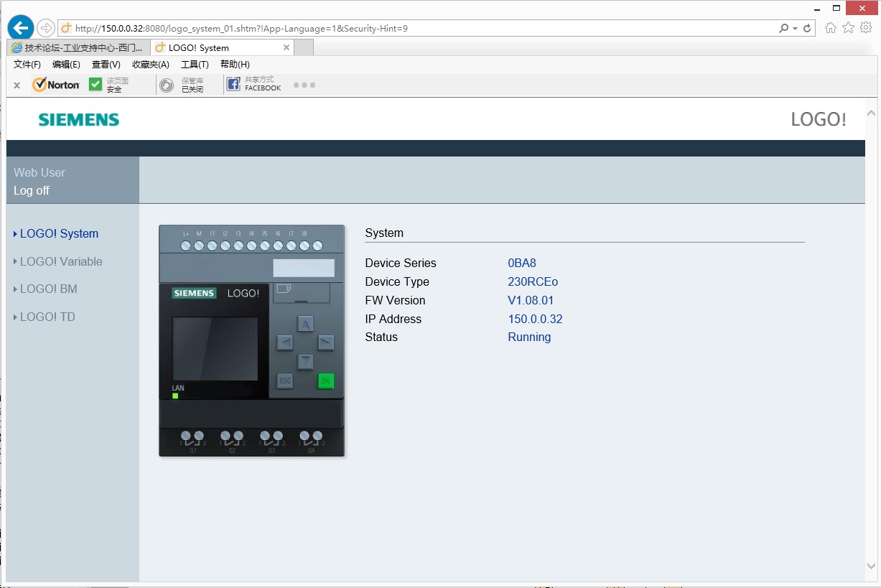
Task: Select the 0BA8 device series value
Action: coord(522,263)
